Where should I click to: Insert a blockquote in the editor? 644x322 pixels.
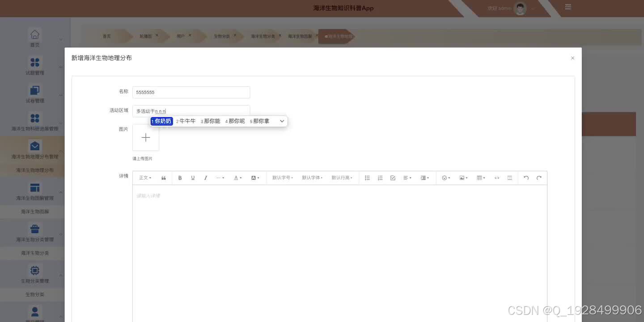(164, 178)
